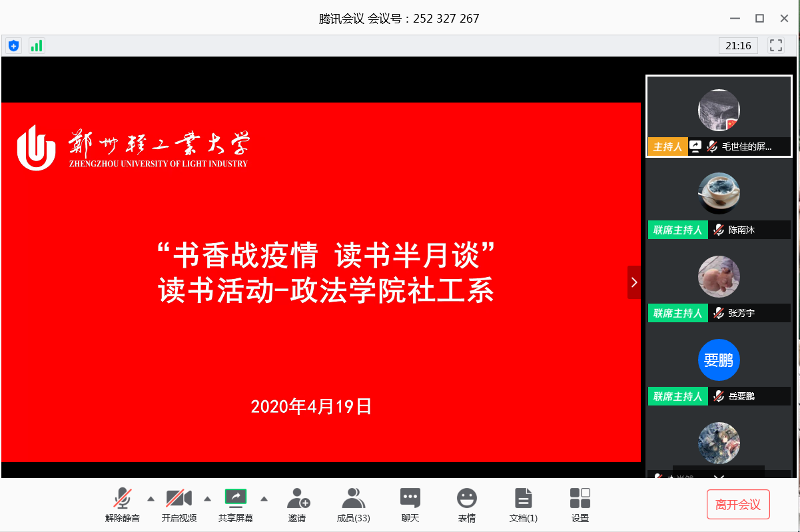800x532 pixels.
Task: Turn on the video camera
Action: pyautogui.click(x=179, y=505)
